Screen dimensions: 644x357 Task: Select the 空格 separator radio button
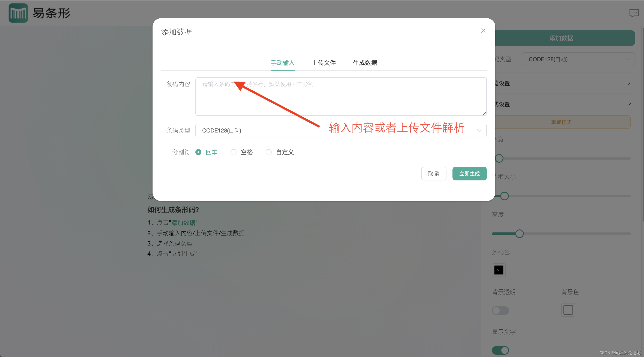pos(233,152)
